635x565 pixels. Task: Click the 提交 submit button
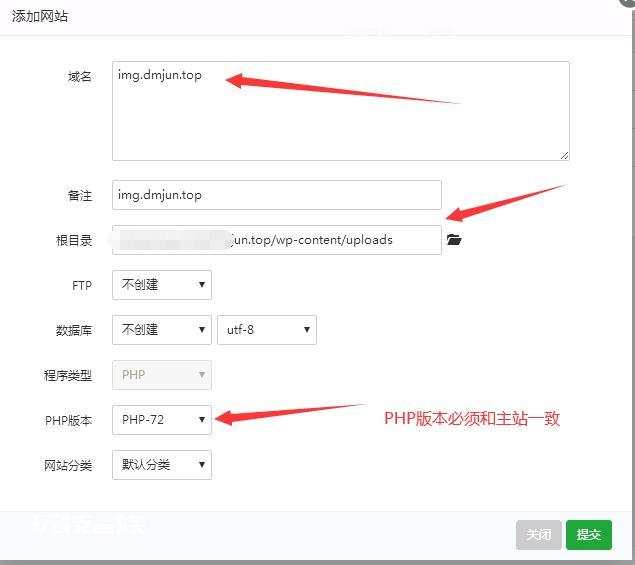pyautogui.click(x=588, y=535)
